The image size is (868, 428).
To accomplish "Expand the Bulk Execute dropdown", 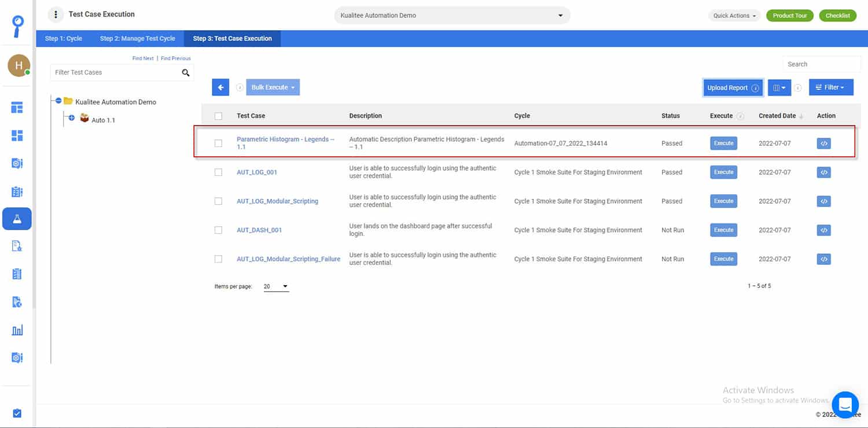I will pyautogui.click(x=273, y=87).
